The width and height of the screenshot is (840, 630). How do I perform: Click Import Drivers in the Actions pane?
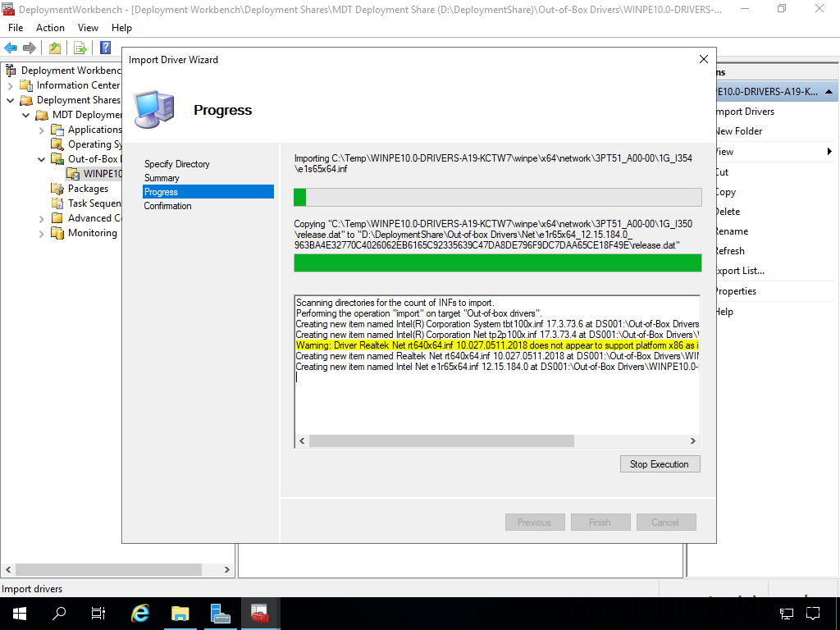pos(745,112)
